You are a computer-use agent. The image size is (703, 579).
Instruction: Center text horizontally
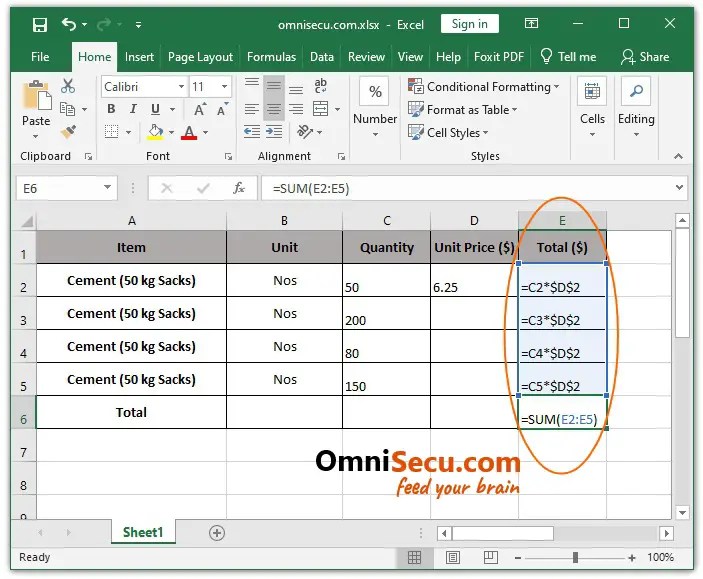pyautogui.click(x=273, y=109)
